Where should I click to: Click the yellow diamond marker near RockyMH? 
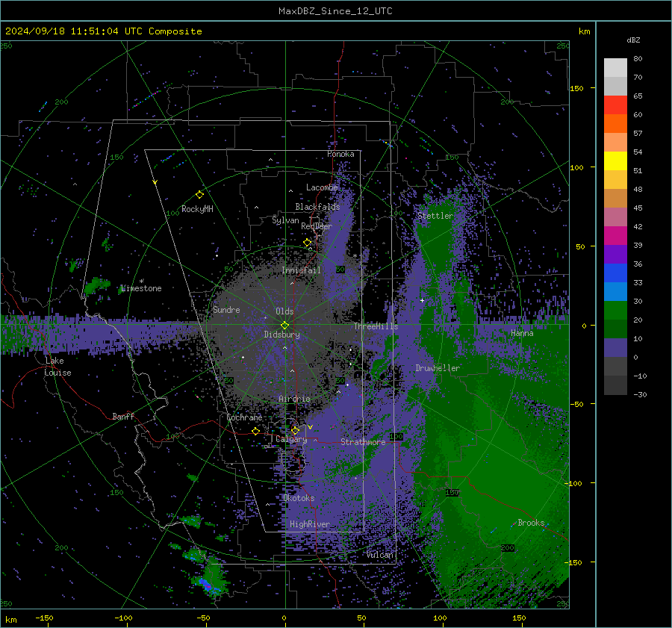tap(199, 195)
